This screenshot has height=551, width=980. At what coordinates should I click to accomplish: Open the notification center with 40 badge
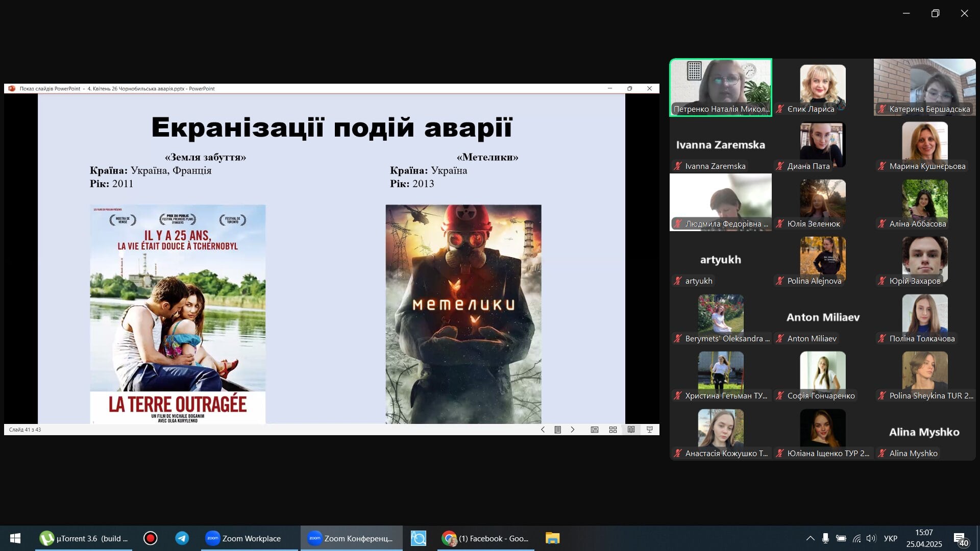click(961, 539)
